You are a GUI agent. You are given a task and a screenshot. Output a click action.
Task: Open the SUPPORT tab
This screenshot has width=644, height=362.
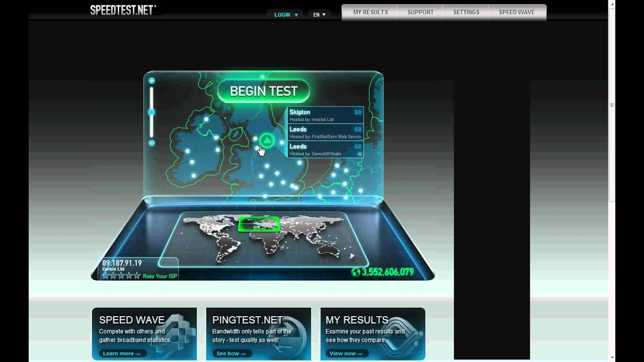point(420,12)
